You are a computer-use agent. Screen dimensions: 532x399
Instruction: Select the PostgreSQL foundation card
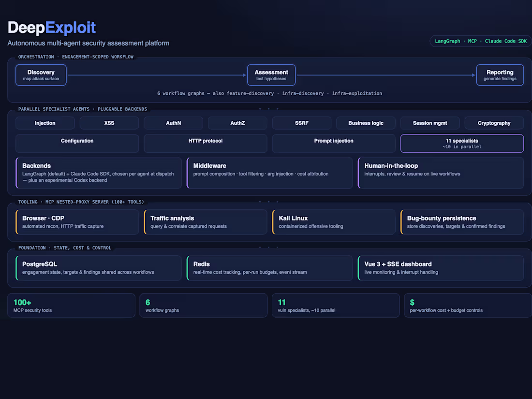(98, 268)
